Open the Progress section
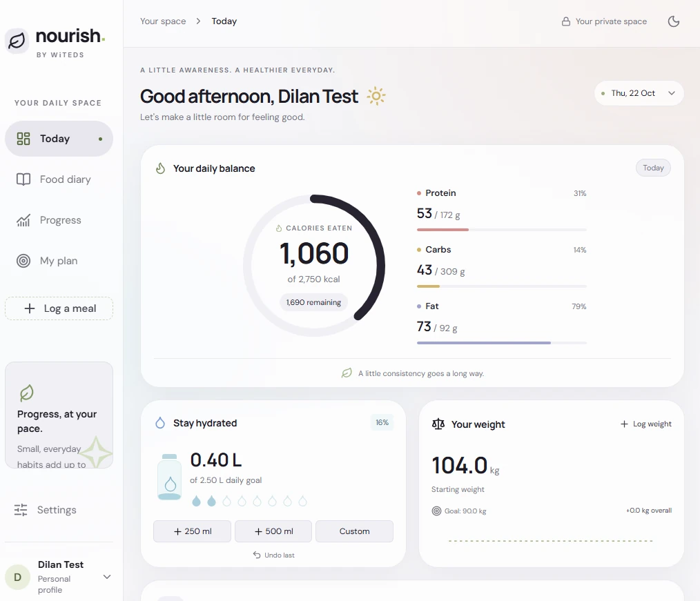Viewport: 700px width, 601px height. [59, 220]
